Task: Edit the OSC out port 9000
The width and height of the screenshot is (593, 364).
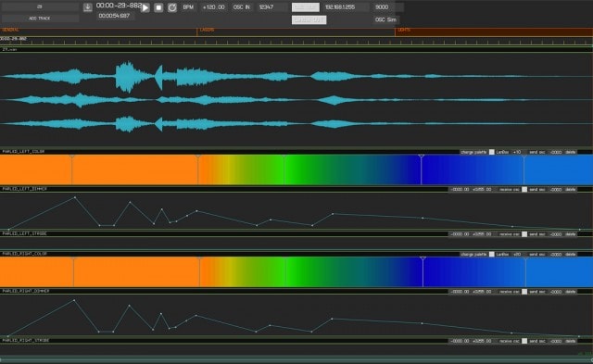Action: tap(387, 7)
